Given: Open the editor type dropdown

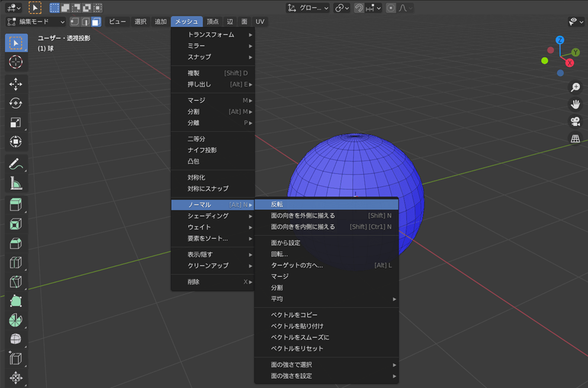Looking at the screenshot, I should pyautogui.click(x=13, y=8).
